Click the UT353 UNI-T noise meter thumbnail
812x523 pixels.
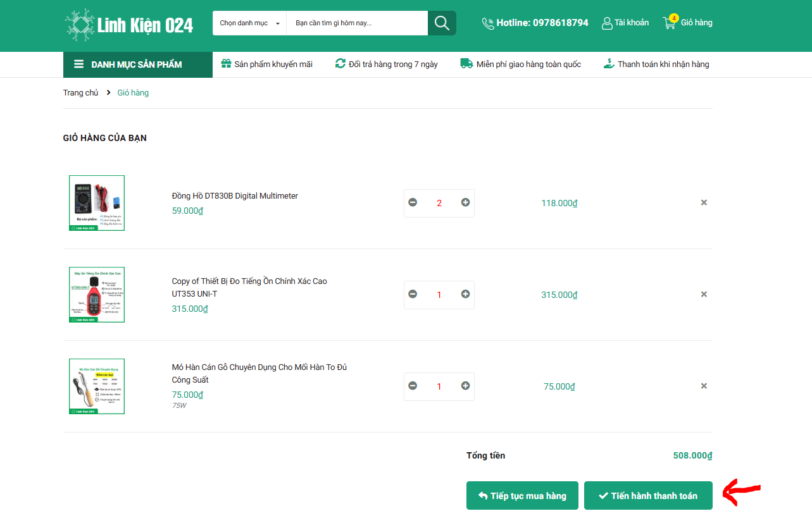(97, 295)
